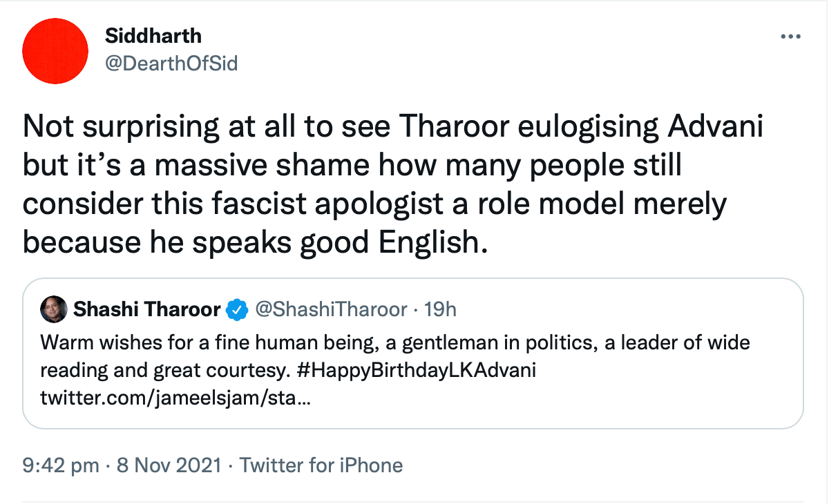Open the Shashi Tharoor name in quoted tweet
The height and width of the screenshot is (504, 829).
point(146,310)
